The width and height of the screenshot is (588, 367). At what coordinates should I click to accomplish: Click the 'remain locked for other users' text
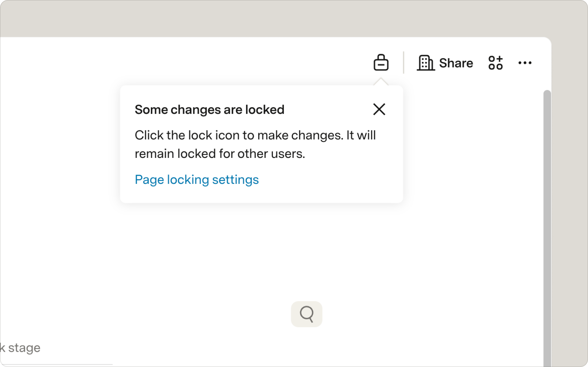[x=220, y=154]
